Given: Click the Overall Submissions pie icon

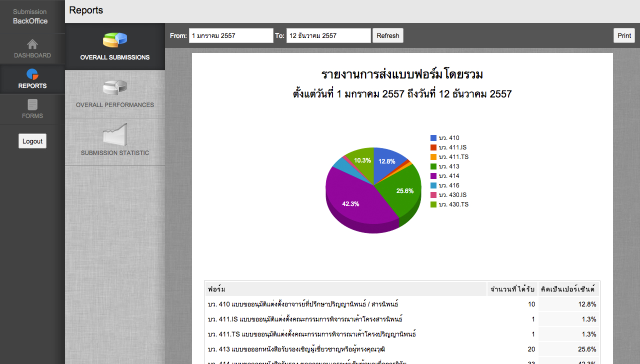Looking at the screenshot, I should (115, 39).
